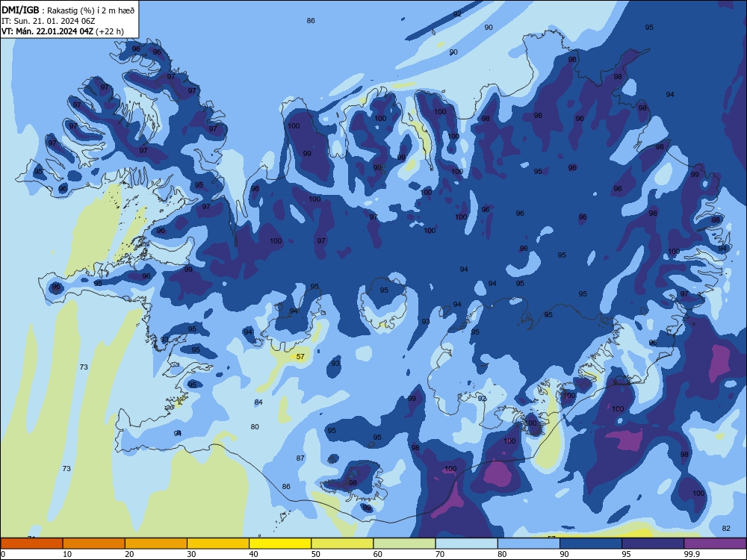Click the 10–20% orange legend swatch
This screenshot has width=747, height=560.
click(x=94, y=544)
